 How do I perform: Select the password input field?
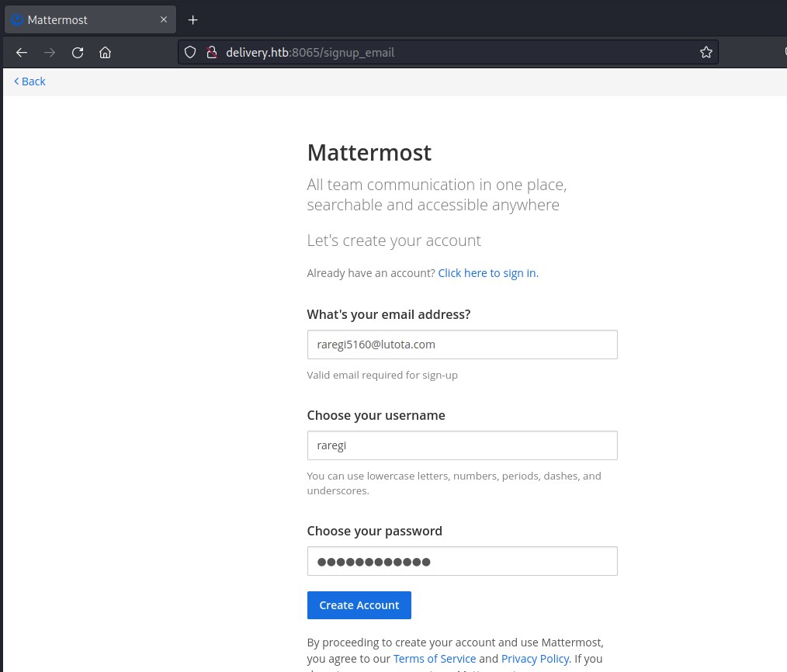point(462,561)
